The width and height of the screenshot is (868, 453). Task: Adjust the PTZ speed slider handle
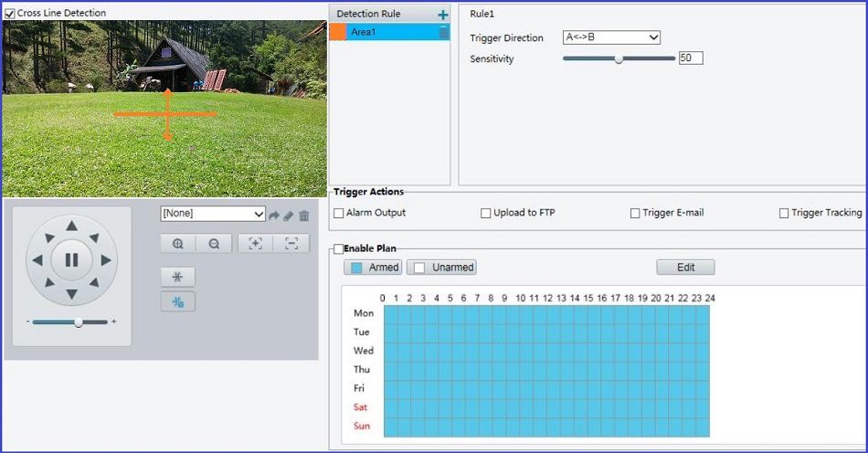(79, 321)
